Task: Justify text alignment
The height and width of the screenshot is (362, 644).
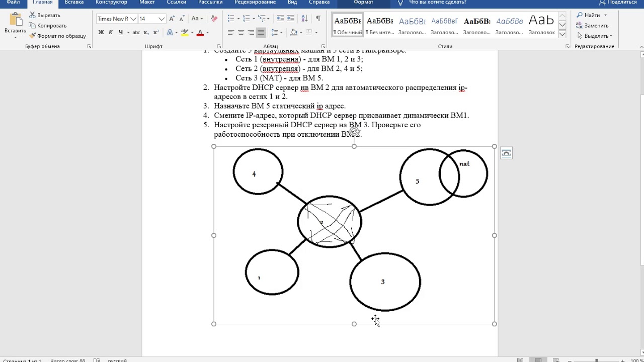Action: [261, 32]
